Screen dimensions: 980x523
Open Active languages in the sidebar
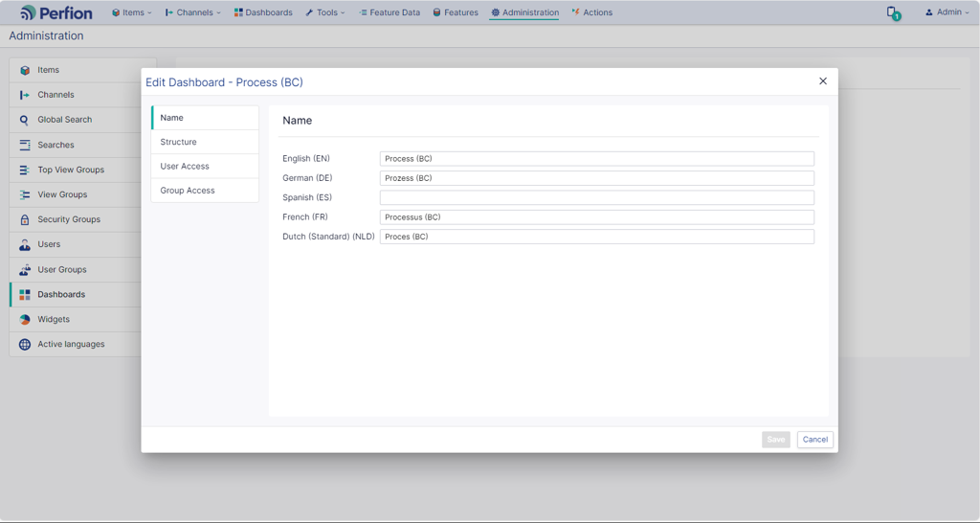(77, 345)
